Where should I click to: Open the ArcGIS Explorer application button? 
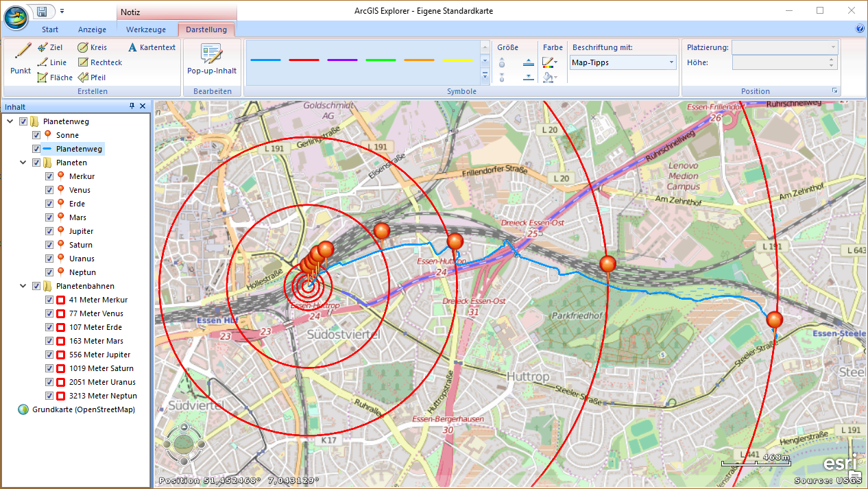coord(16,16)
